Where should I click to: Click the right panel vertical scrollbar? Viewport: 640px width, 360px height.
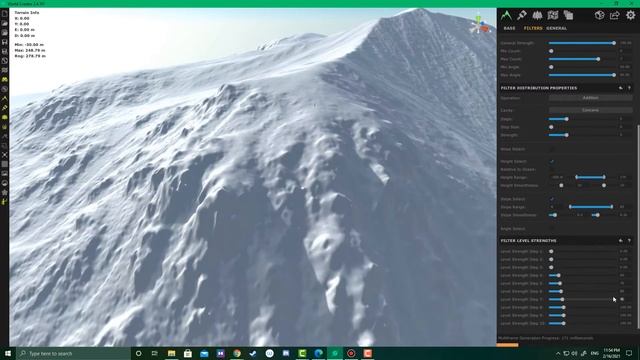click(638, 227)
